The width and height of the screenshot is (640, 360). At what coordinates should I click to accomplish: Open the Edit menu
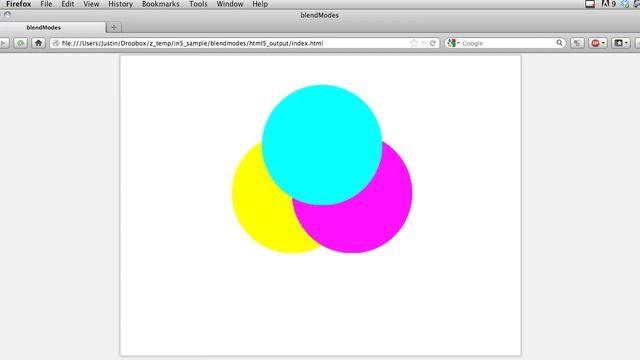click(x=68, y=4)
